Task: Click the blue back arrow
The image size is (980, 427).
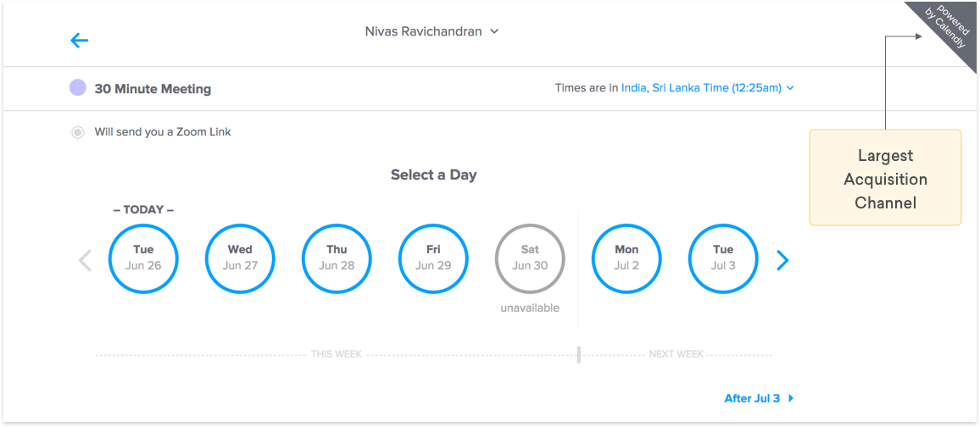Action: coord(80,40)
